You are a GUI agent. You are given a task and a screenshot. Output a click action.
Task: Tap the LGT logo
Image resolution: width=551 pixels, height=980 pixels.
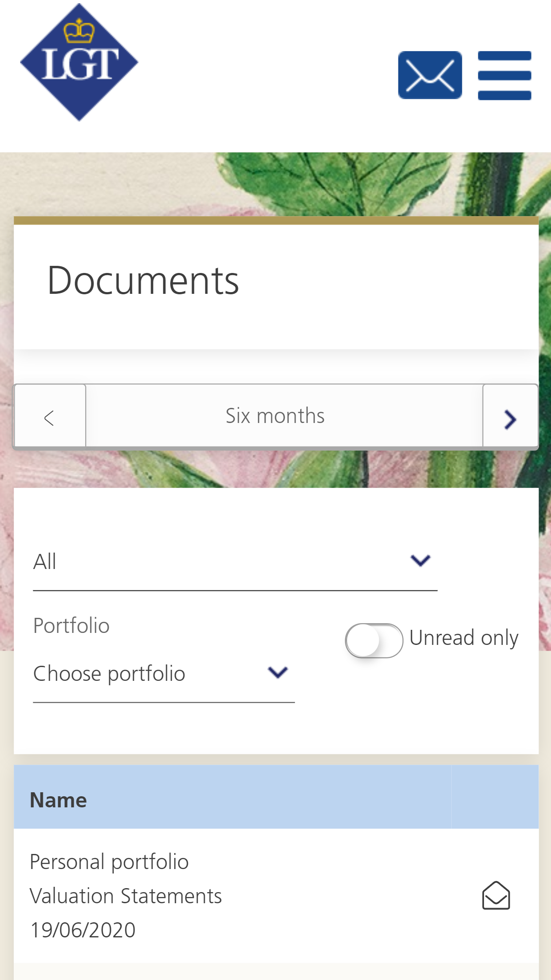pos(79,63)
